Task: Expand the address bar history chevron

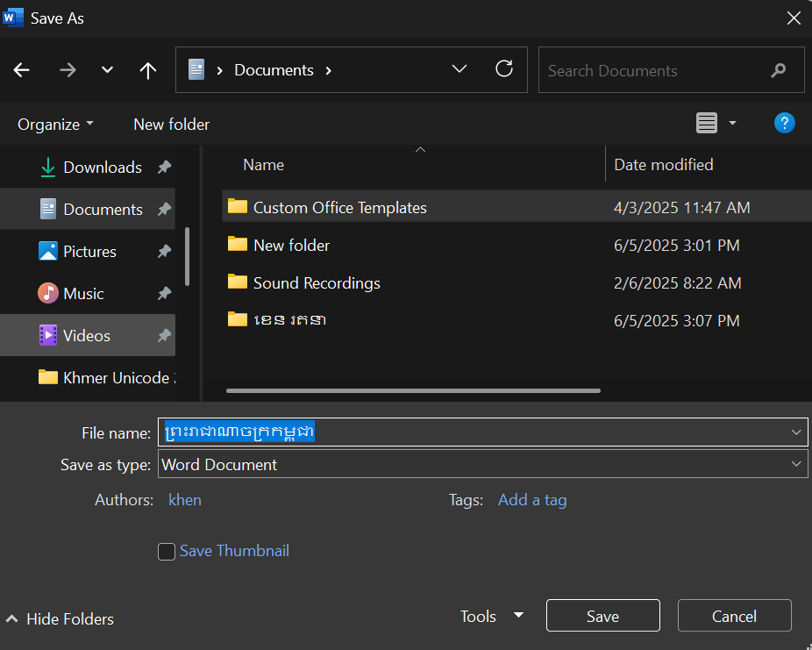Action: click(459, 70)
